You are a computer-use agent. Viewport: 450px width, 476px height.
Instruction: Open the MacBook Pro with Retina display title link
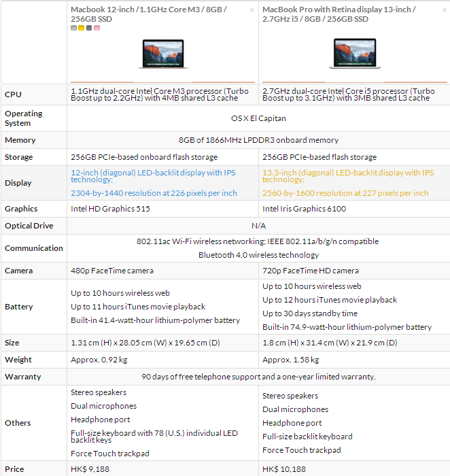339,14
